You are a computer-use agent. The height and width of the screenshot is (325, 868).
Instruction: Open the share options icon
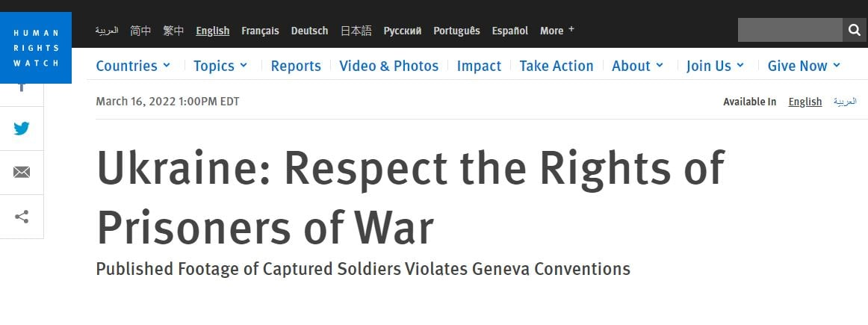pos(22,217)
